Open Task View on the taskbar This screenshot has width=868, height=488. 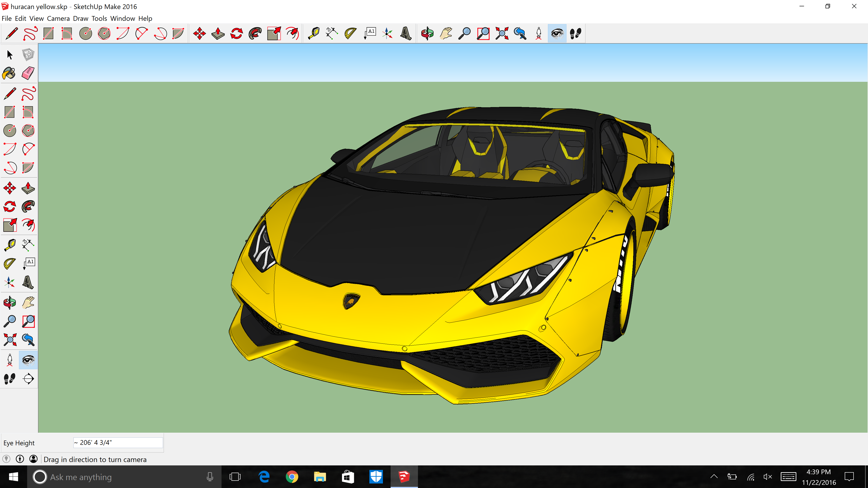click(x=235, y=477)
